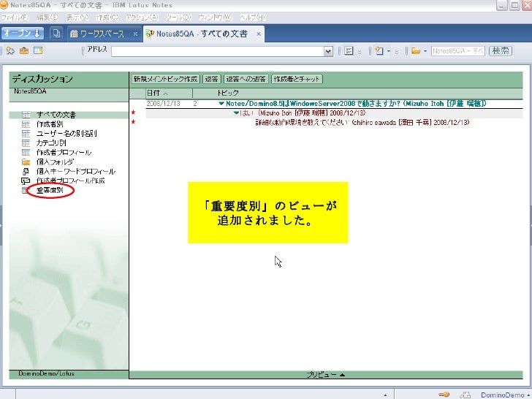Image resolution: width=532 pixels, height=399 pixels.
Task: Open 個人キーワードプロフィール
Action: pos(76,171)
